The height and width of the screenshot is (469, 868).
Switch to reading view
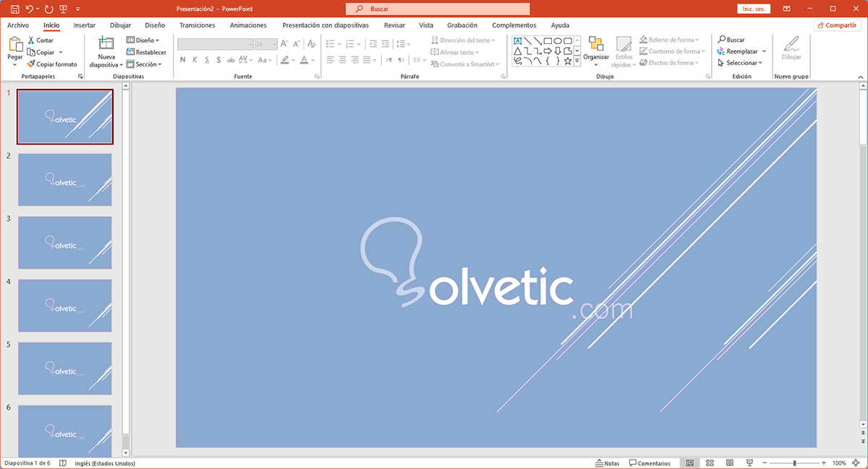729,462
